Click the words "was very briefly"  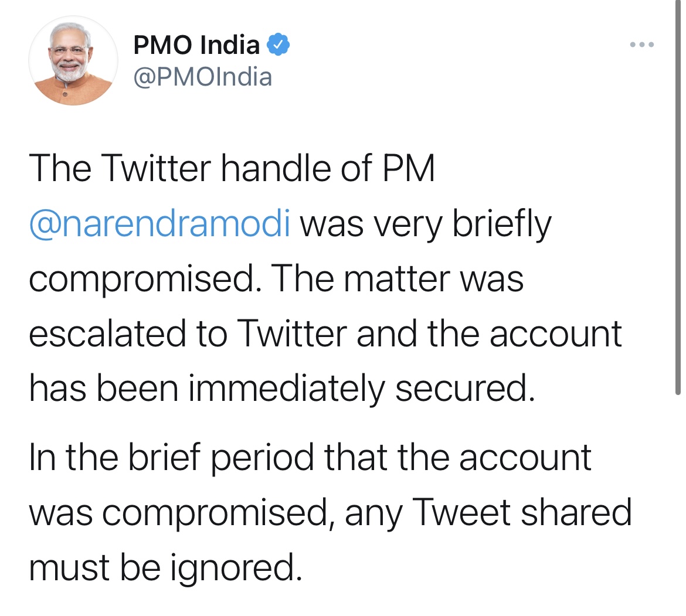click(426, 224)
